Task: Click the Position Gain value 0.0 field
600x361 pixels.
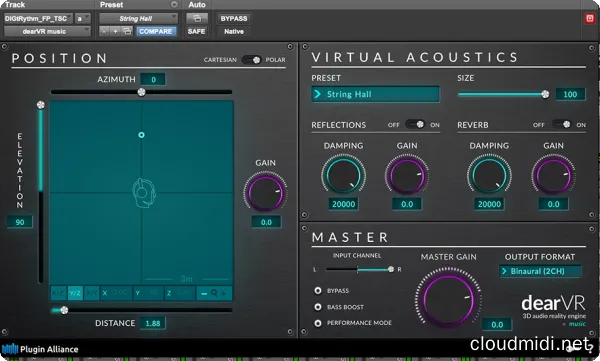Action: (x=266, y=222)
